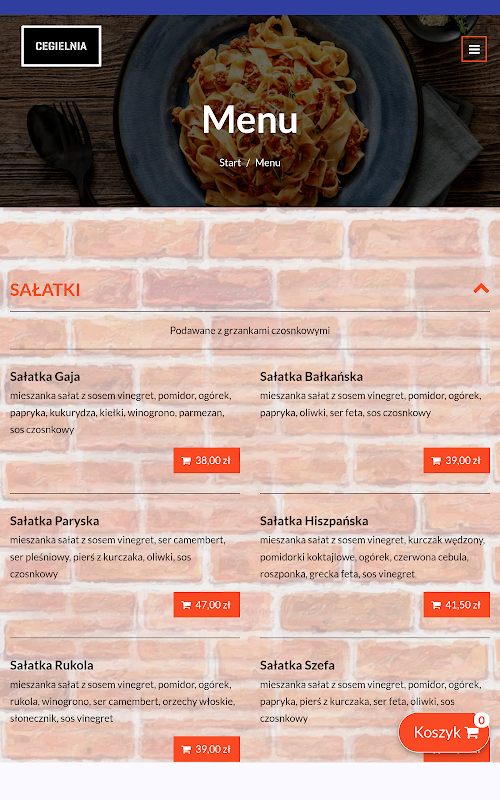Click the Menu breadcrumb item
The height and width of the screenshot is (800, 500).
[268, 163]
